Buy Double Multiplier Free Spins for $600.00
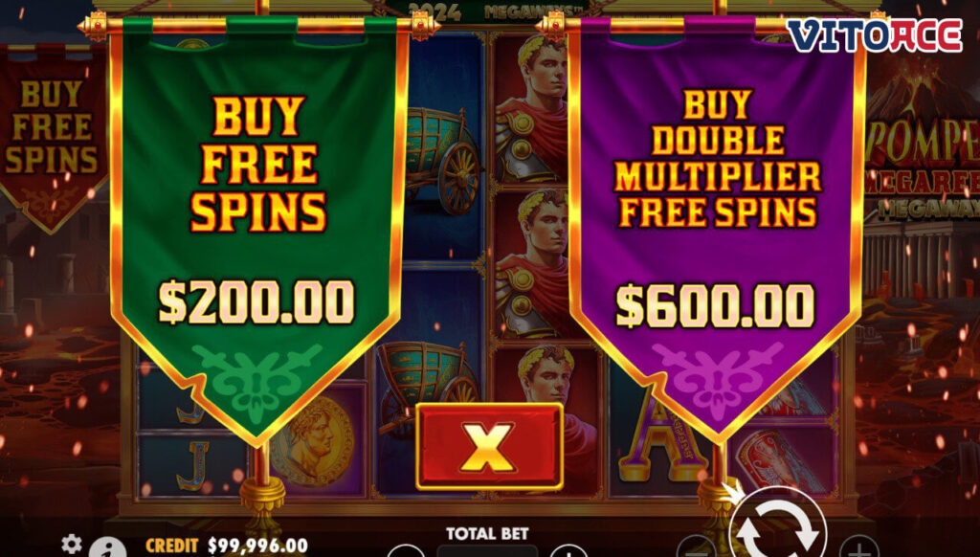This screenshot has height=557, width=980. click(717, 232)
